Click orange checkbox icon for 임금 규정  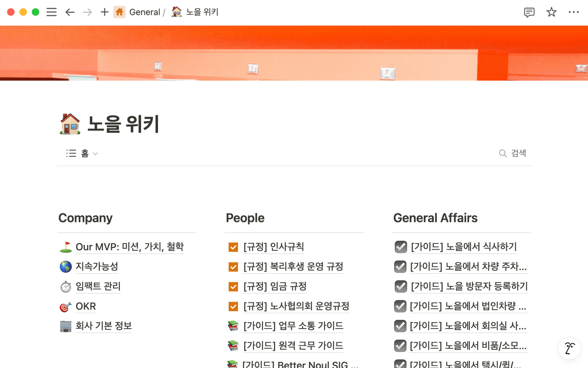[233, 286]
